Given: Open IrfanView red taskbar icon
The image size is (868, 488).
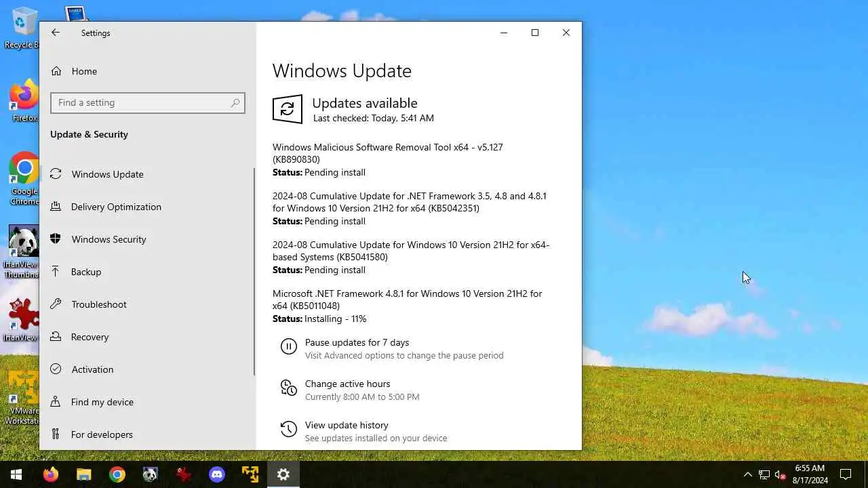Looking at the screenshot, I should point(183,474).
